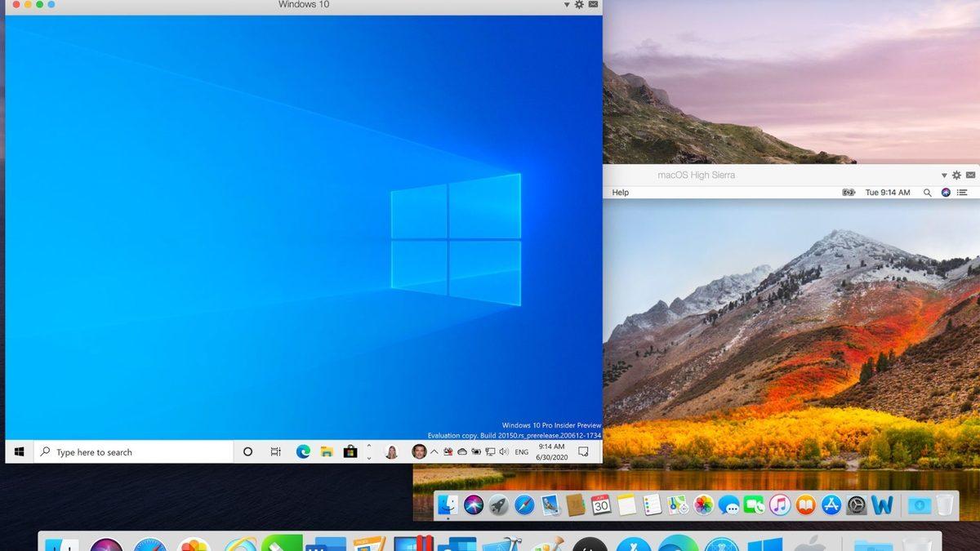Open Microsoft Store from the taskbar
980x551 pixels.
[350, 451]
